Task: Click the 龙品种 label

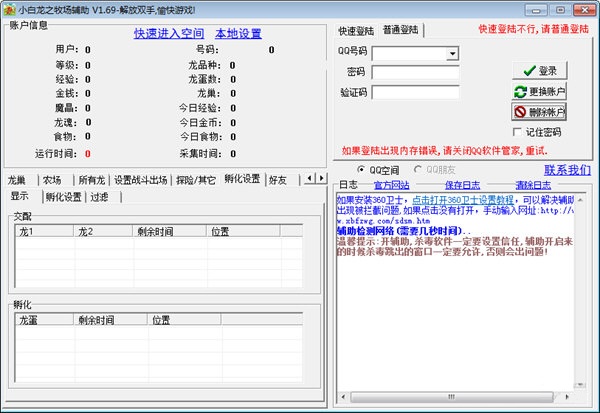Action: tap(205, 65)
